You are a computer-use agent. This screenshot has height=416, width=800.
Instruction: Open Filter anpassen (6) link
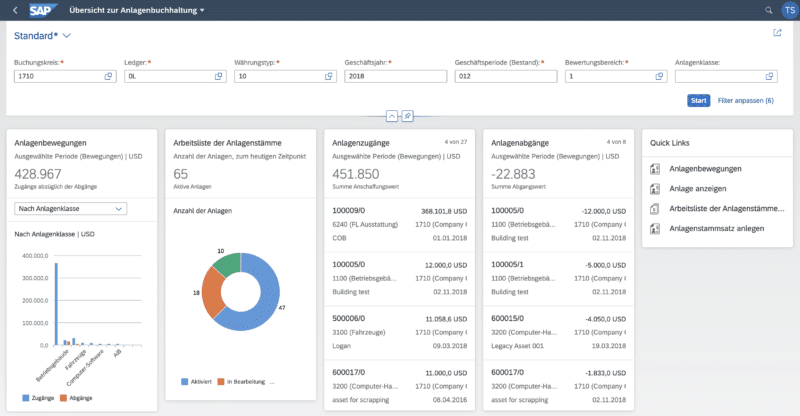745,101
